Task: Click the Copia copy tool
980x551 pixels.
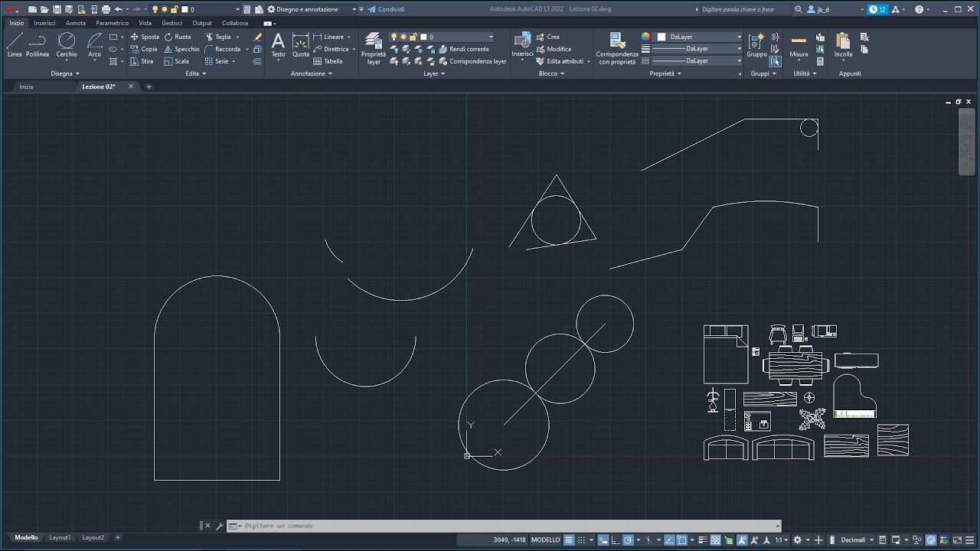Action: click(x=144, y=49)
